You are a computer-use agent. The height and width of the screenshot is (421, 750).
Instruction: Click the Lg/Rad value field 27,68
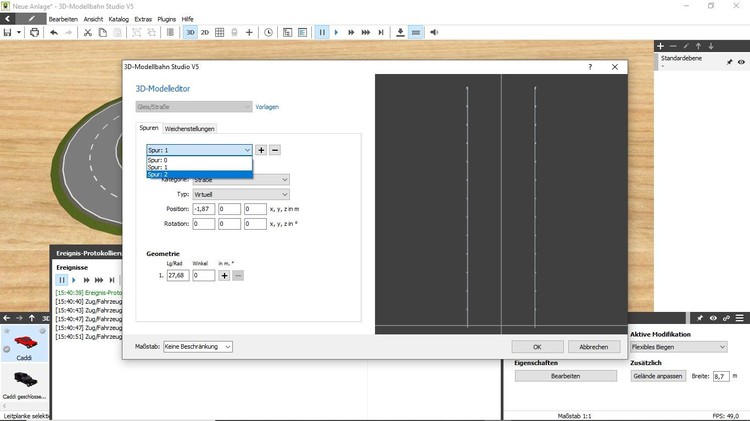click(x=178, y=275)
